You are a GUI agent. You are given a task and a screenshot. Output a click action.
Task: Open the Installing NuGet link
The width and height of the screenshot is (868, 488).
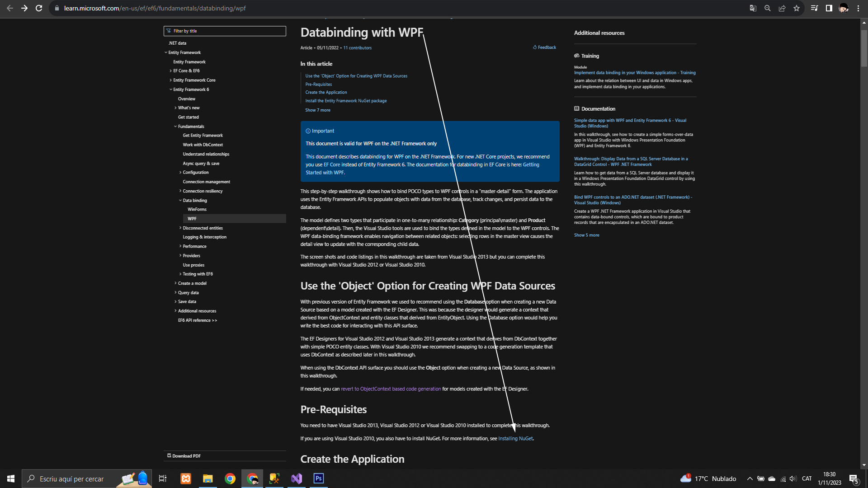click(515, 439)
